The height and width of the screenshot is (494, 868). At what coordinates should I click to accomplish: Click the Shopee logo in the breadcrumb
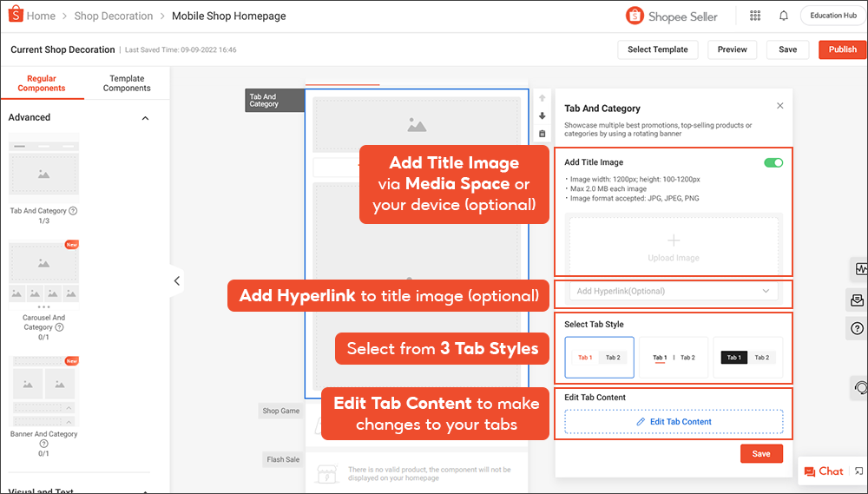point(13,16)
